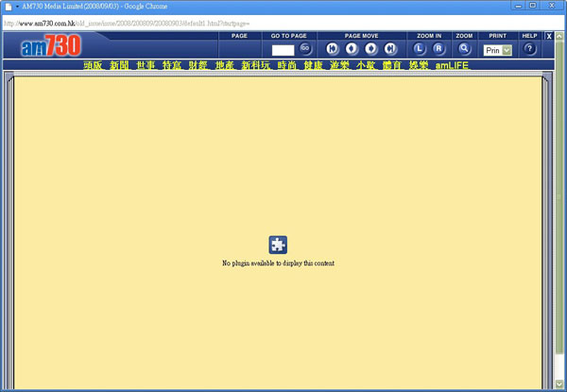Jump to last page button

point(389,48)
